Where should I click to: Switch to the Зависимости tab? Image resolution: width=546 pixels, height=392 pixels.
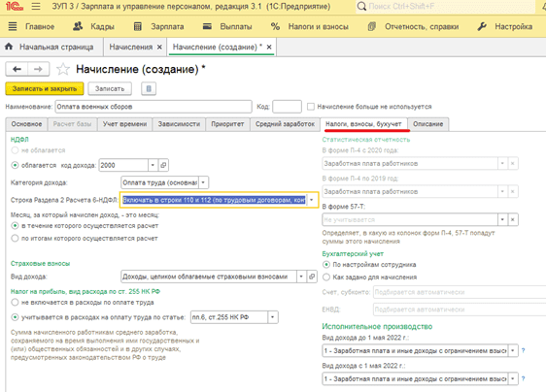click(179, 124)
